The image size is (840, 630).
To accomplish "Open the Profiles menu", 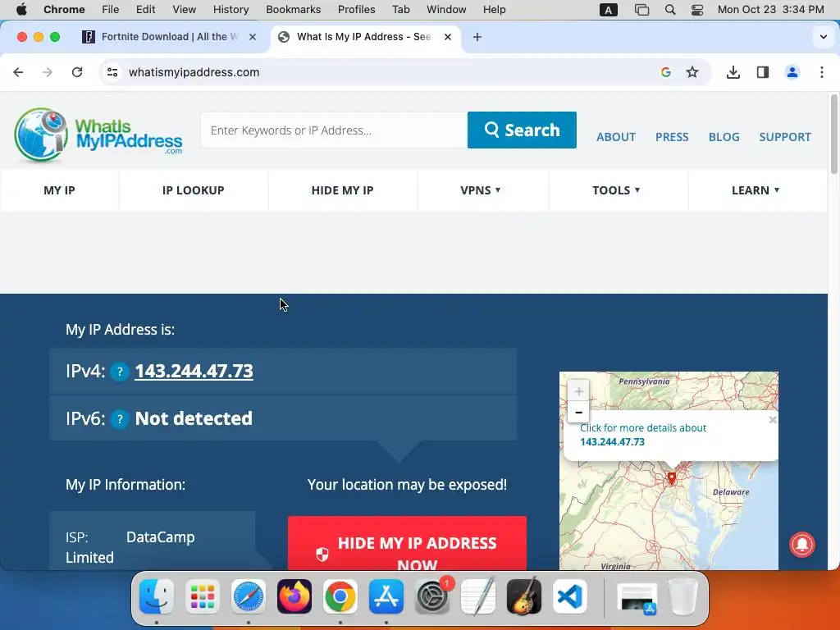I will (356, 10).
